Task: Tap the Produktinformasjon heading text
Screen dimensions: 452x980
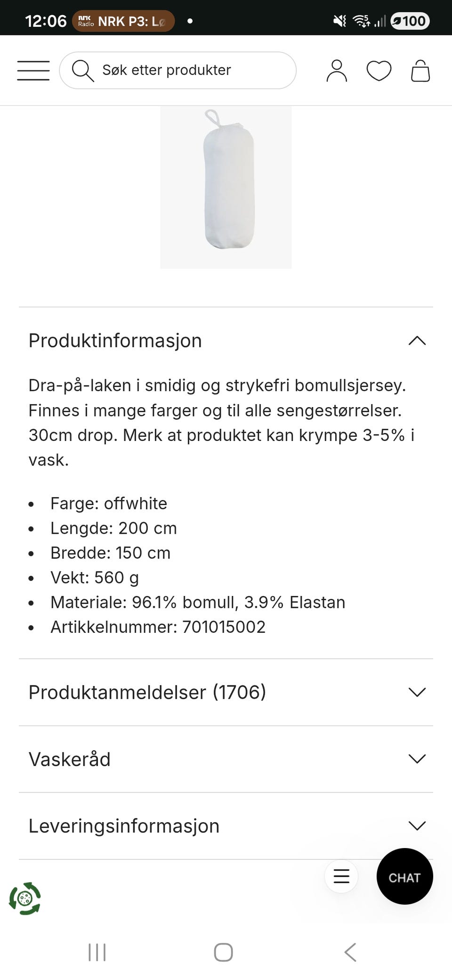Action: (115, 341)
